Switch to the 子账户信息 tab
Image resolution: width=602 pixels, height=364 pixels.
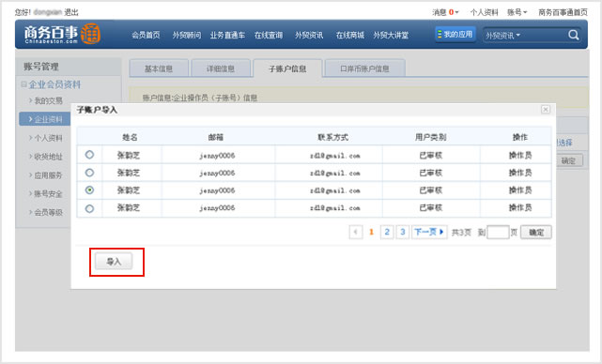click(x=287, y=68)
